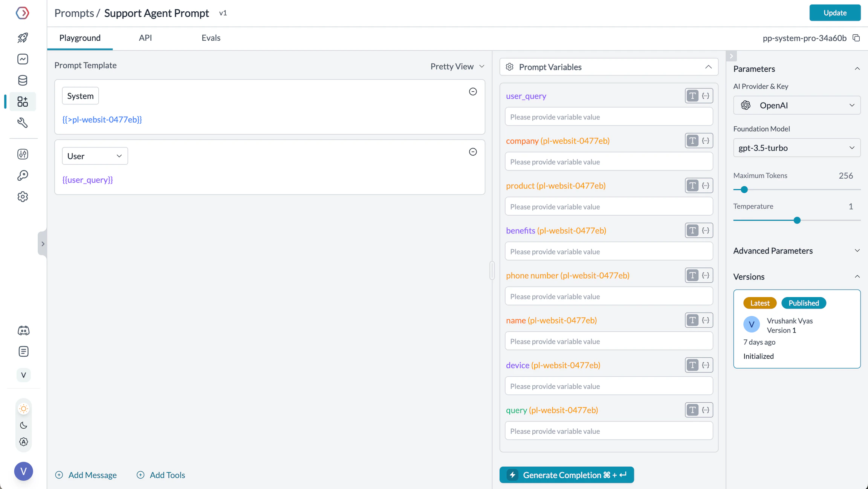Remove the System message with the minus icon
The width and height of the screenshot is (868, 489).
pyautogui.click(x=473, y=92)
